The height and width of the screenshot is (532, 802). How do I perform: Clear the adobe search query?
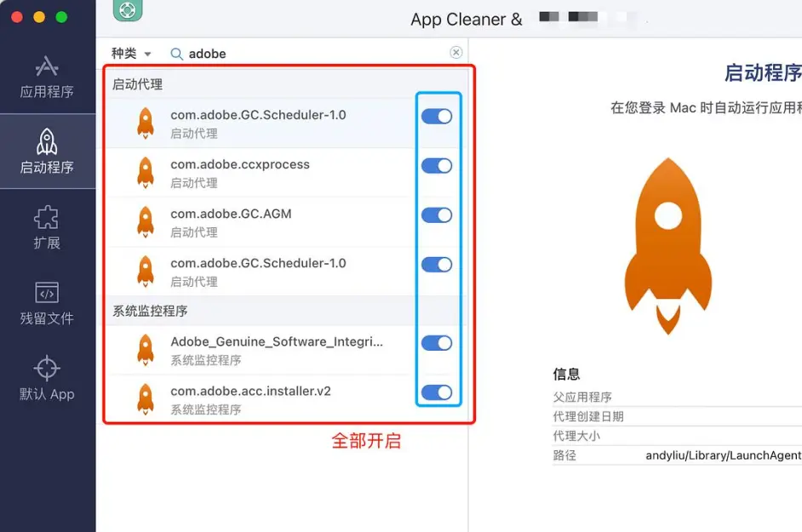(456, 52)
